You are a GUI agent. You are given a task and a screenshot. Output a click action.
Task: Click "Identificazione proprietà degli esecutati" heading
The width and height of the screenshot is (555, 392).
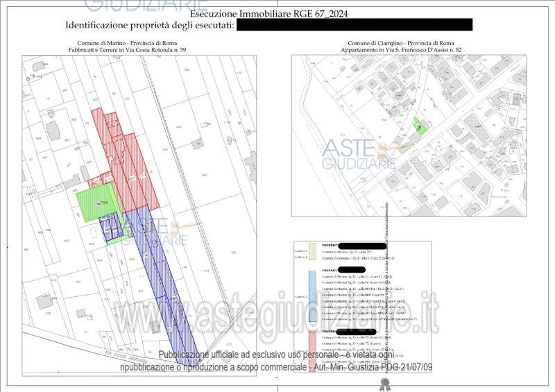[149, 25]
